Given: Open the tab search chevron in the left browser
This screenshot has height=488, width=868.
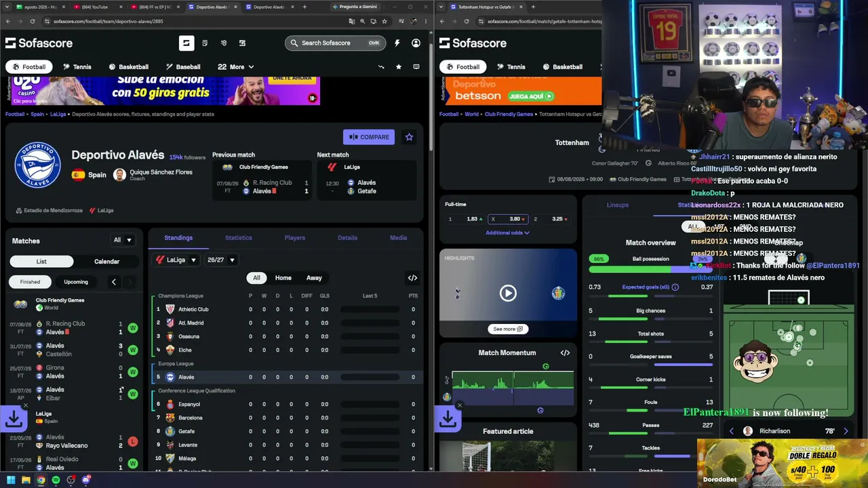Looking at the screenshot, I should (x=7, y=7).
